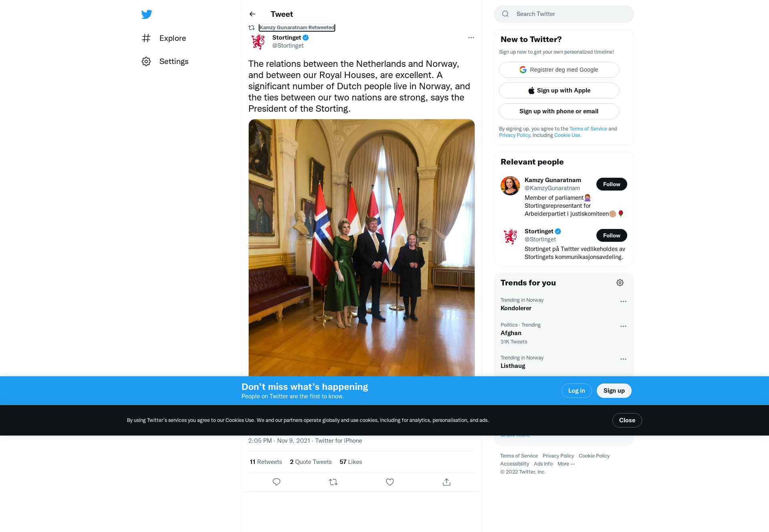The width and height of the screenshot is (769, 532).
Task: Click the Twitter bird logo
Action: click(147, 14)
